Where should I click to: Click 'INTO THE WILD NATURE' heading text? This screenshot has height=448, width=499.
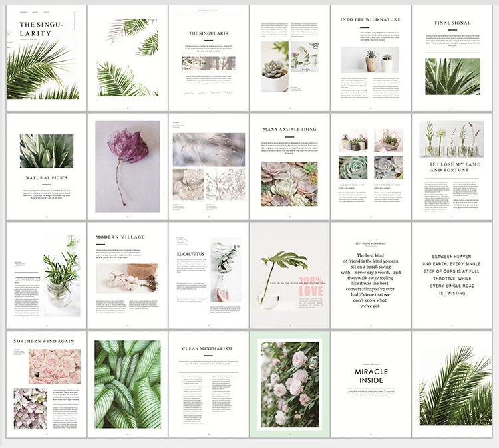[x=371, y=19]
